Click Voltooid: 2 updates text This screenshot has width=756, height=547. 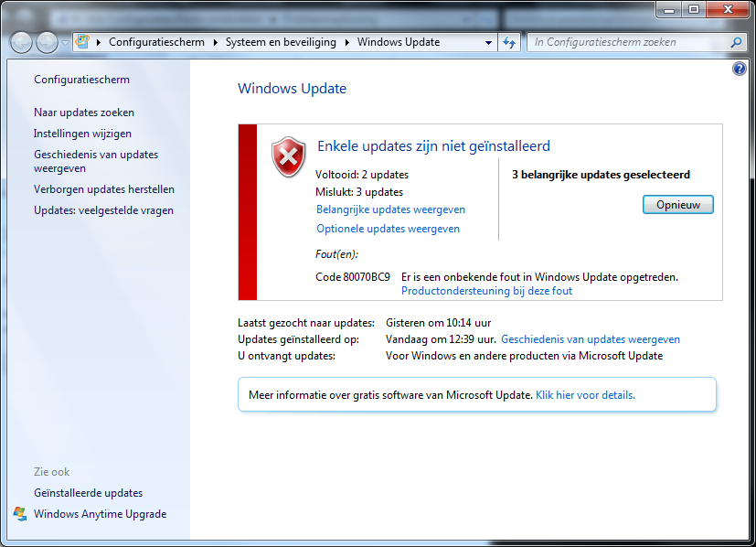pyautogui.click(x=362, y=175)
